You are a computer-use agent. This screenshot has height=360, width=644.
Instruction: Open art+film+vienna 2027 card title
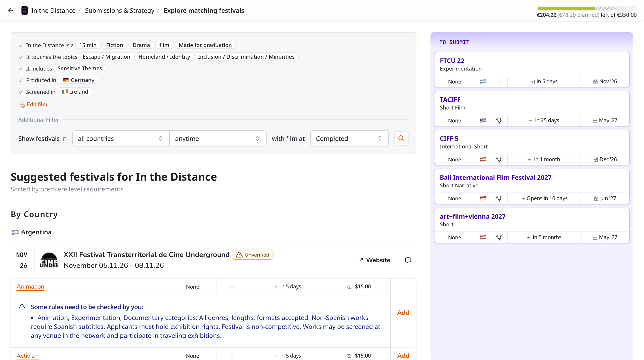pos(472,216)
